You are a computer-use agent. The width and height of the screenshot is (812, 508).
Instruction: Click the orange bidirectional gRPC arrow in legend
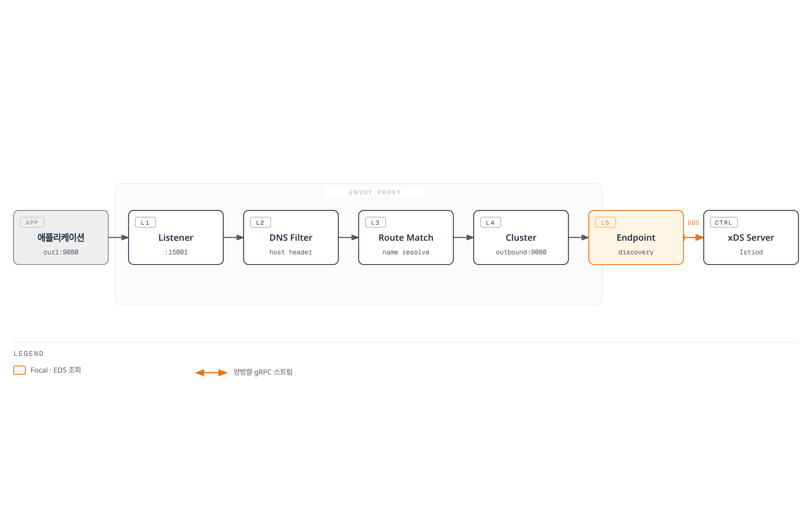(211, 373)
